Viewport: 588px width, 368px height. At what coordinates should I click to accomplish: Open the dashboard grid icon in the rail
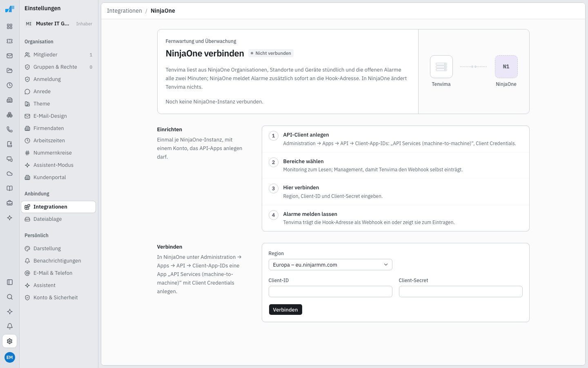pos(10,27)
